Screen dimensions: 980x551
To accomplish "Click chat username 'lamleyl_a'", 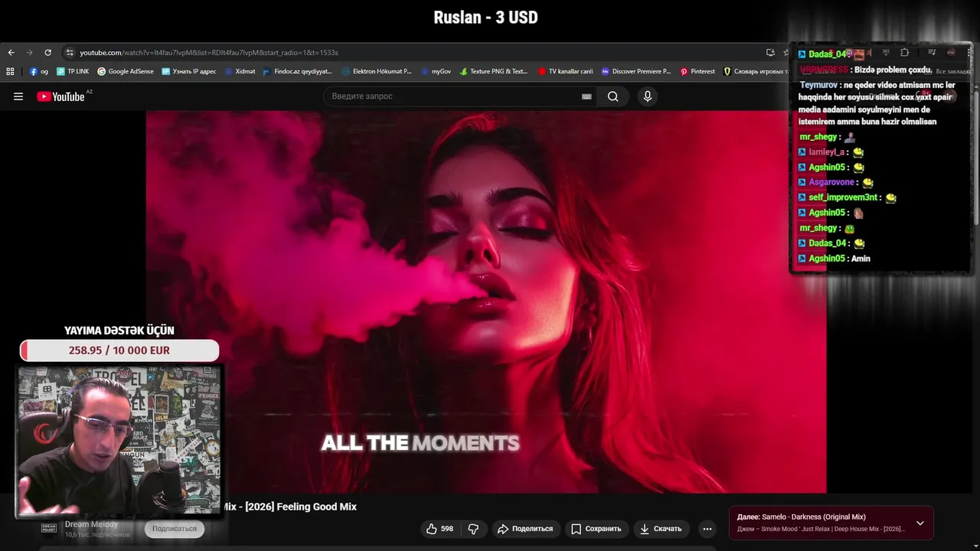I will pyautogui.click(x=826, y=152).
